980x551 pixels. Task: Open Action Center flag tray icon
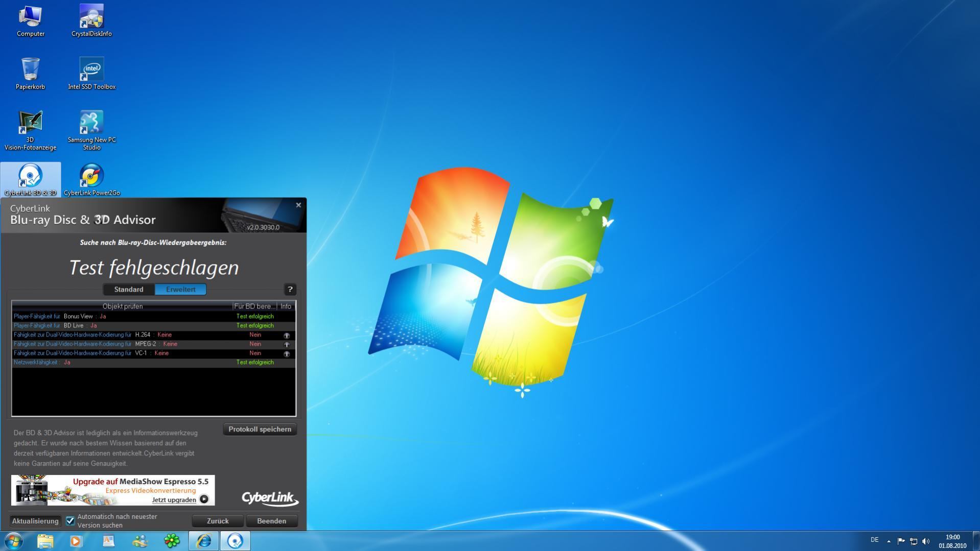[901, 541]
